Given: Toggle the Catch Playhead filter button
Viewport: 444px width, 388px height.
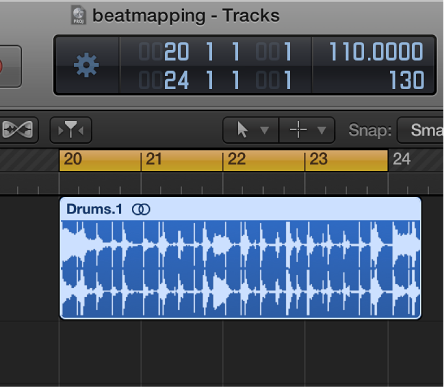Looking at the screenshot, I should 71,130.
